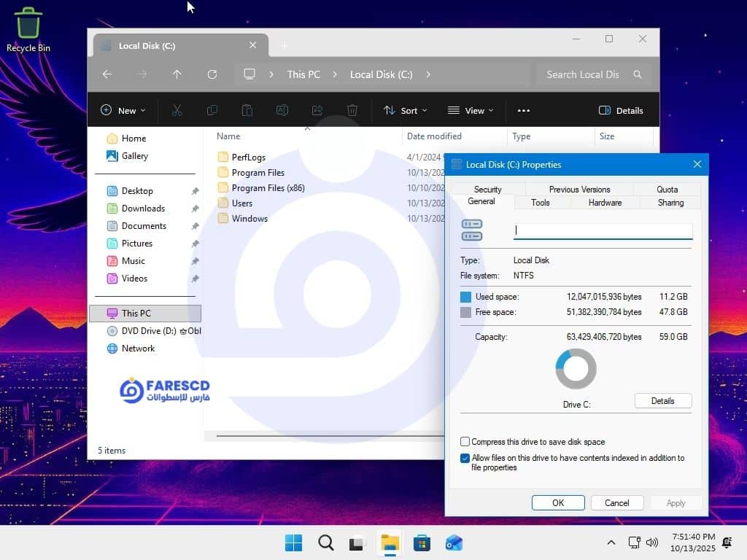Open the View dropdown menu
This screenshot has height=560, width=747.
[471, 111]
